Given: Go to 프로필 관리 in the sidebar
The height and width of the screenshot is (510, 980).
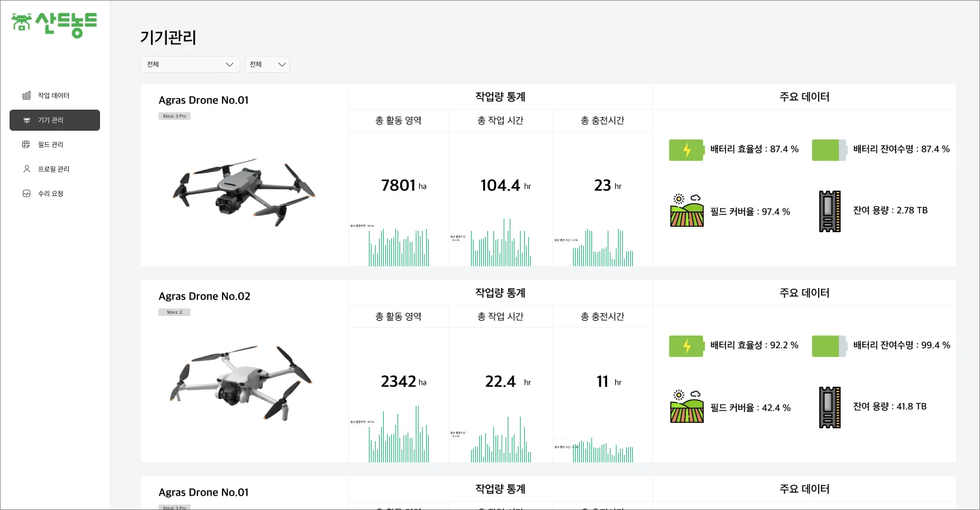Looking at the screenshot, I should pyautogui.click(x=54, y=169).
